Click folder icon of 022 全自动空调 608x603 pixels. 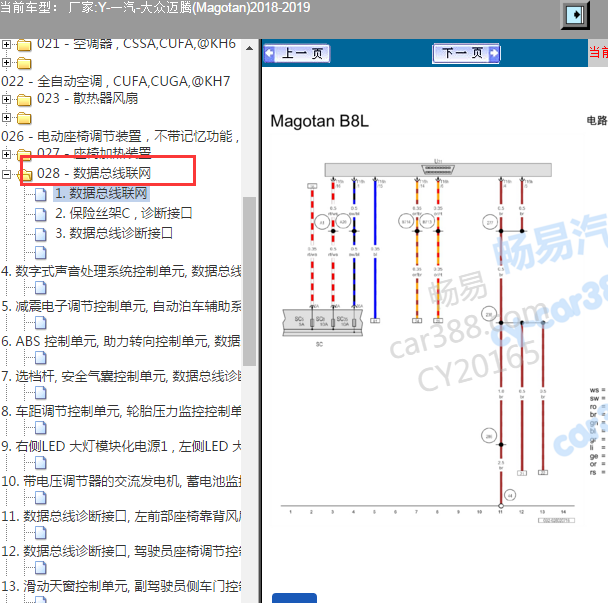click(24, 63)
